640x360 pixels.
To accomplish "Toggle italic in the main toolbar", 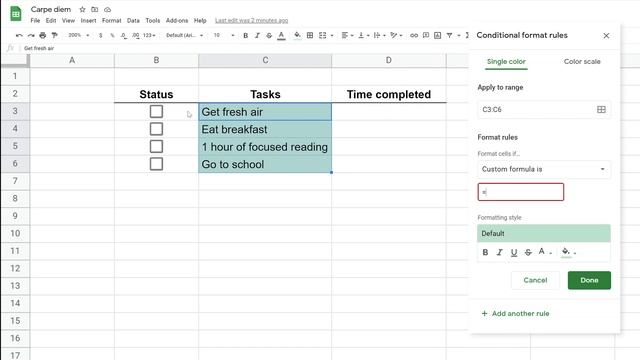I will 257,36.
